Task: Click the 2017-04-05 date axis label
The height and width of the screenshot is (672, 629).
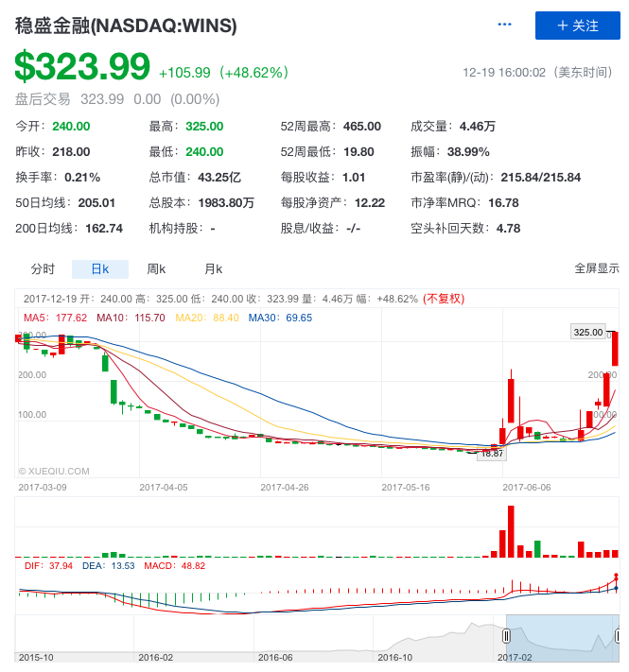Action: pos(164,488)
